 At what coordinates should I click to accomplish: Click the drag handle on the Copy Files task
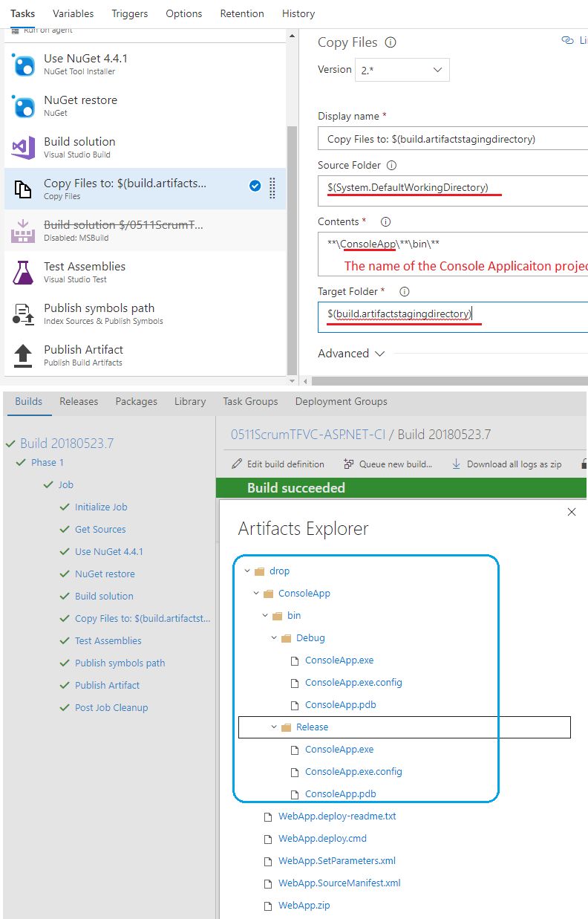(x=272, y=188)
